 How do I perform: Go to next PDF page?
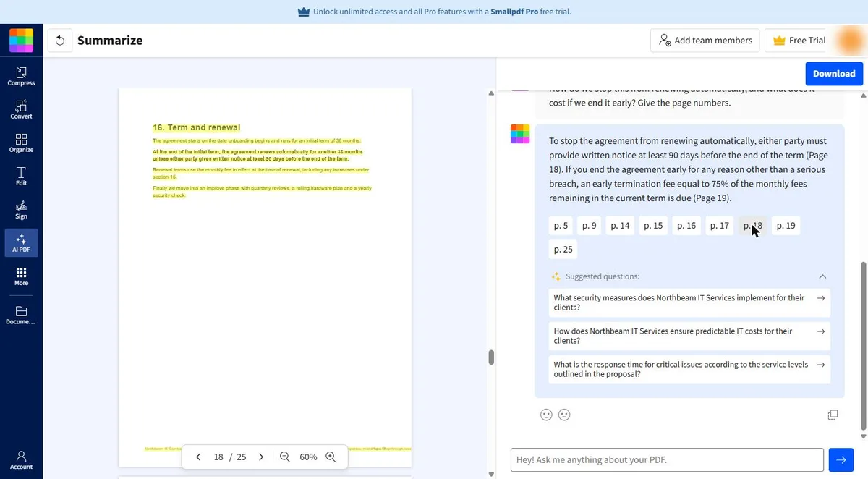click(x=261, y=457)
